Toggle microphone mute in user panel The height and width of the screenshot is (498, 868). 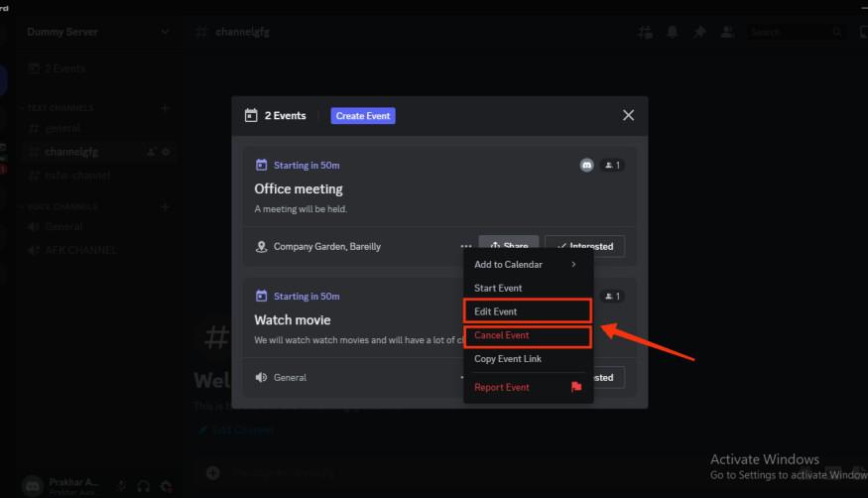tap(122, 486)
